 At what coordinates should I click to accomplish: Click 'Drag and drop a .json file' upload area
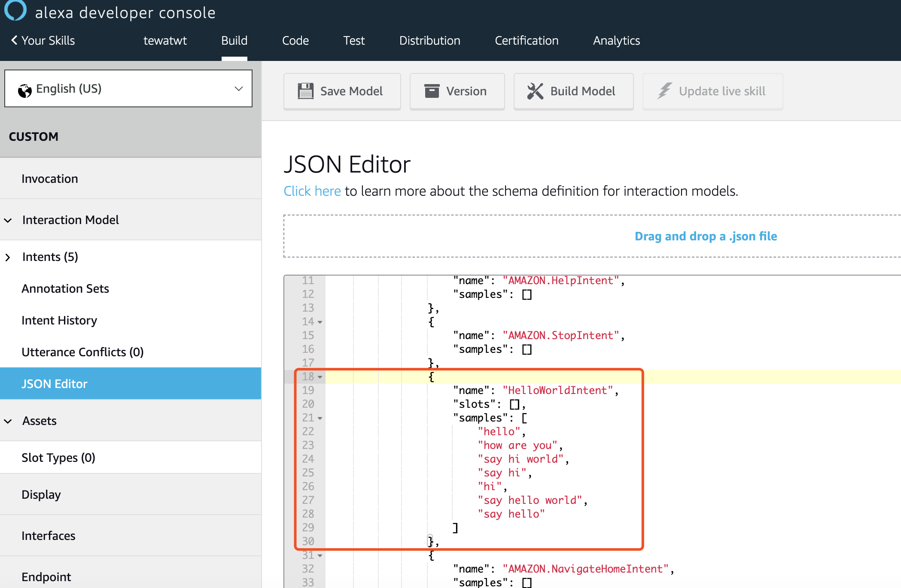(706, 236)
